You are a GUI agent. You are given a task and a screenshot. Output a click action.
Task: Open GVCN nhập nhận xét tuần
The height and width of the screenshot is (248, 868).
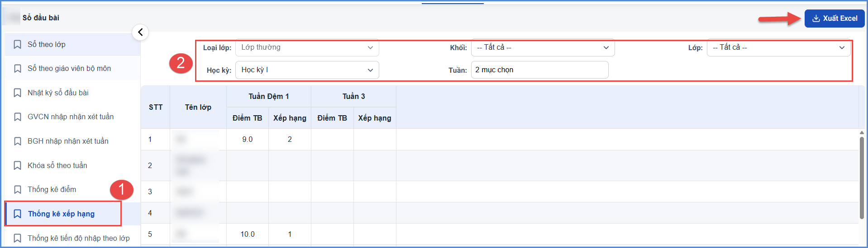pos(72,117)
